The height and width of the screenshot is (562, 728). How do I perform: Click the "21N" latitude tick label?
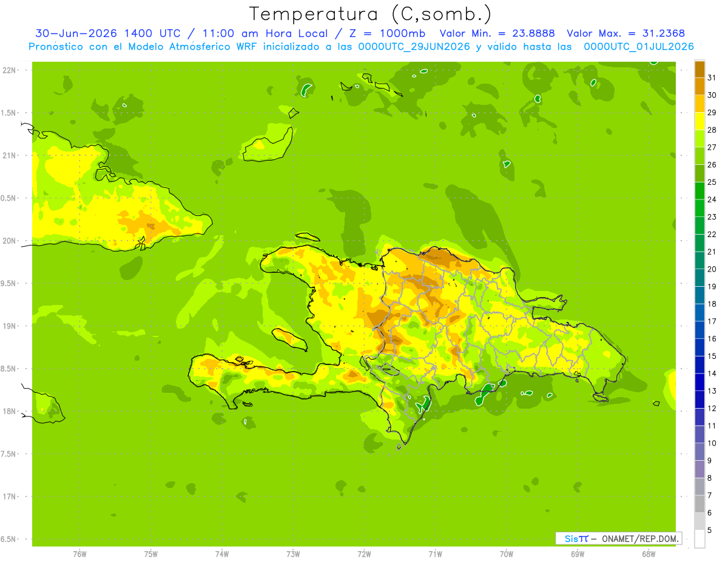10,155
